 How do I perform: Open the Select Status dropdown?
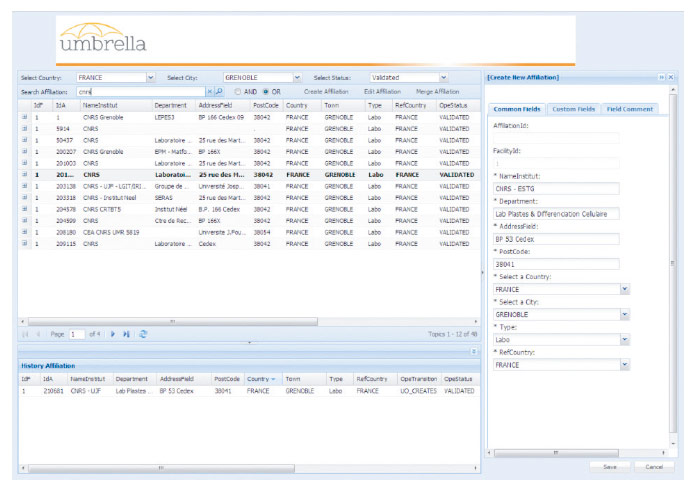click(444, 78)
